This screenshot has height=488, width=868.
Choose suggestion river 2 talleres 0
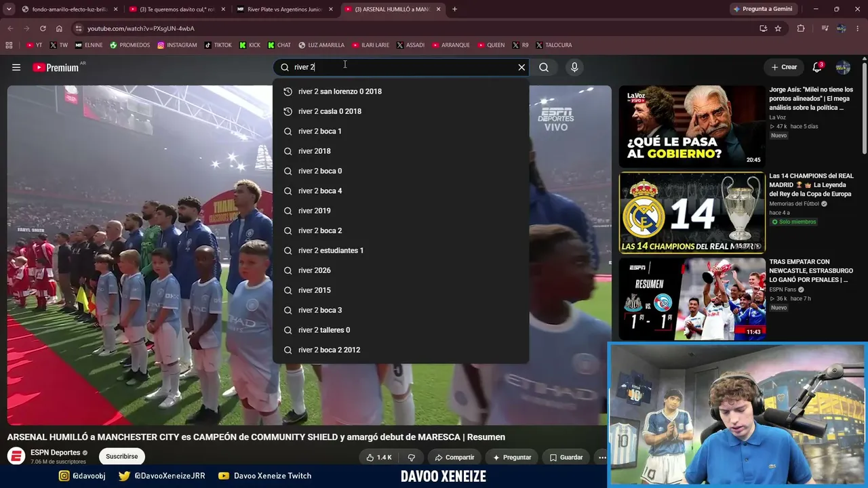point(401,330)
